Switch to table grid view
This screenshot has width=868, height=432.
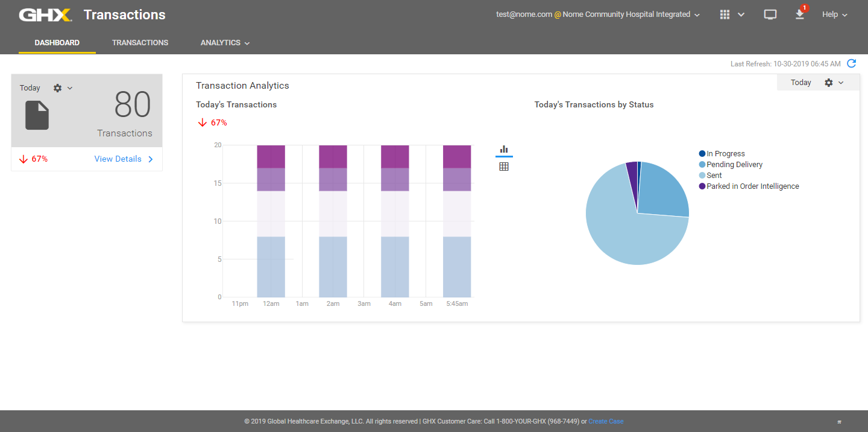point(504,167)
